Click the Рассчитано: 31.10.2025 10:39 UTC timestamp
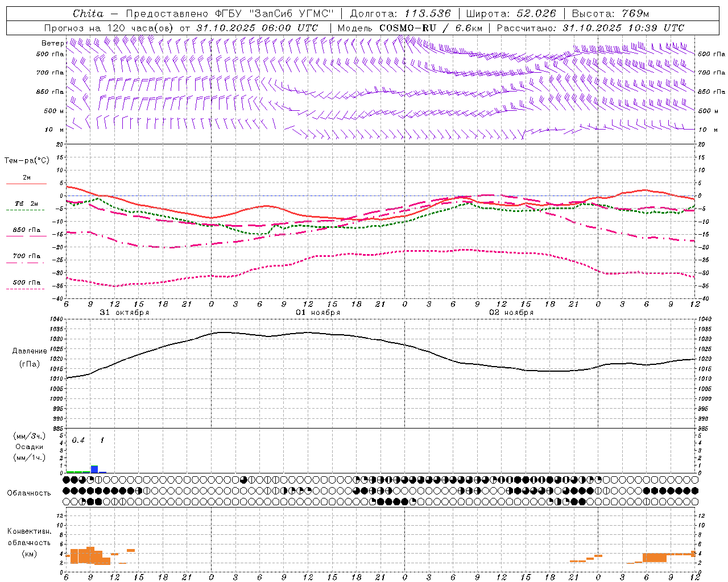Screen dimensions: 728x582 pos(590,28)
